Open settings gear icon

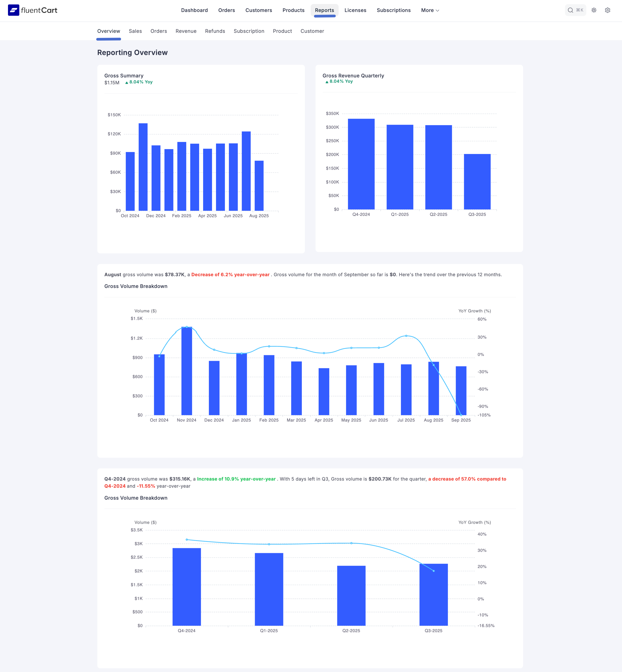click(607, 10)
